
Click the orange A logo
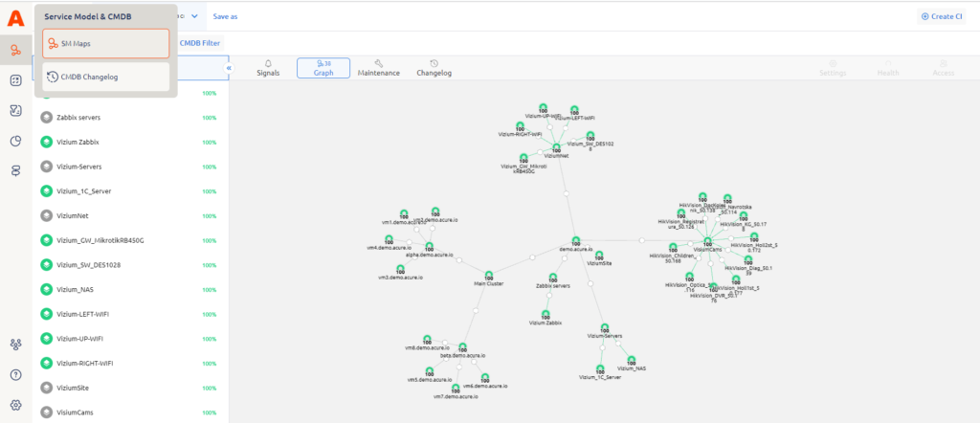coord(15,19)
